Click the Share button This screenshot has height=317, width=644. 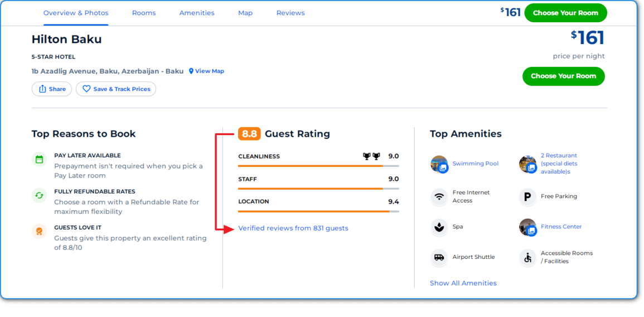pyautogui.click(x=52, y=89)
